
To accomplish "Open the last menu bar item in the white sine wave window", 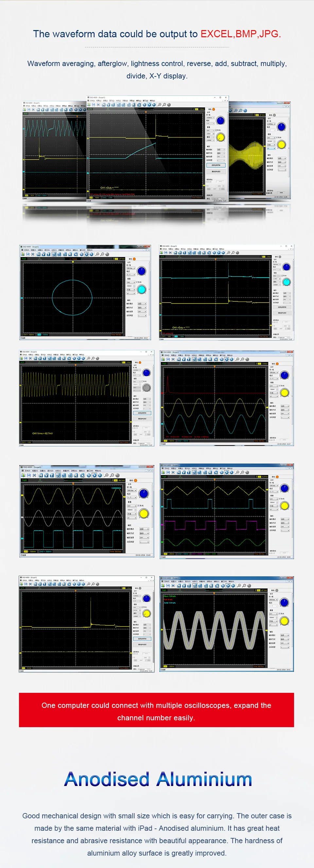I will pyautogui.click(x=98, y=471).
